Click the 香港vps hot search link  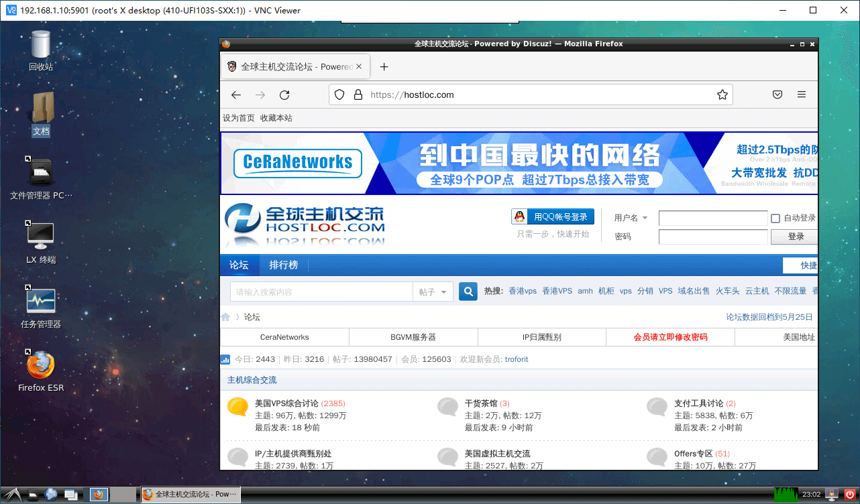pos(523,292)
